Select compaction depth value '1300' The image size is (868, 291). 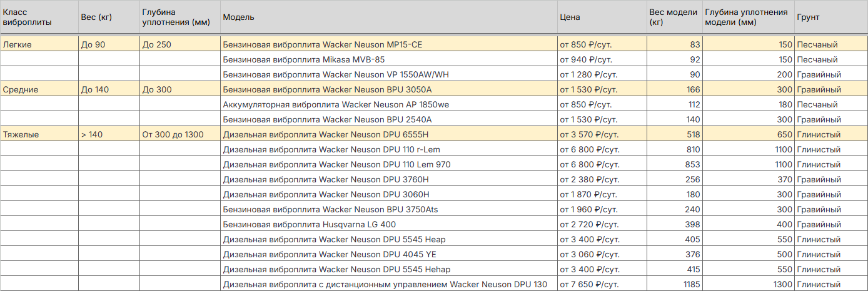[x=749, y=285]
